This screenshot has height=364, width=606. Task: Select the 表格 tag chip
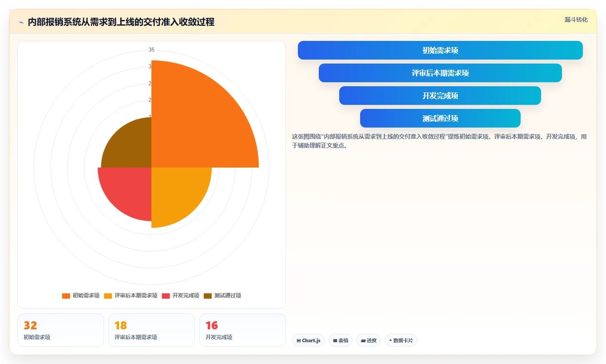coord(341,340)
